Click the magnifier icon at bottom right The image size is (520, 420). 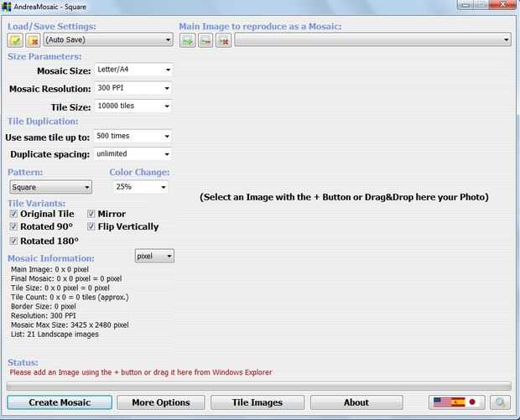click(x=500, y=402)
